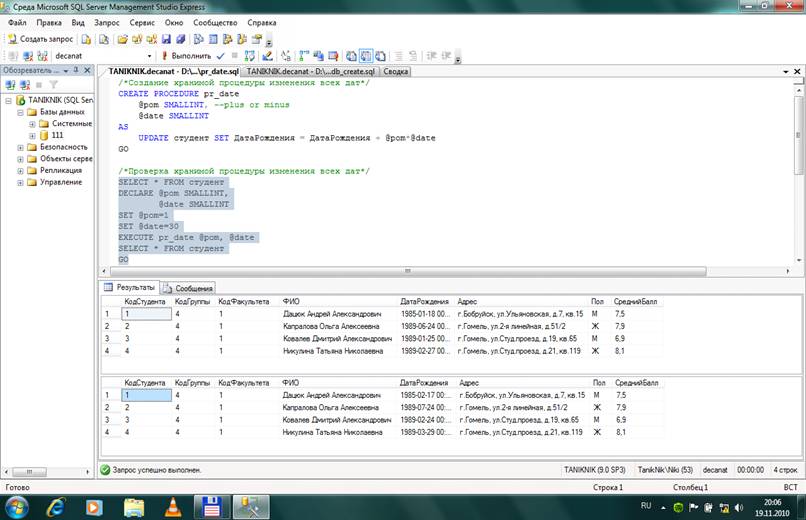This screenshot has width=806, height=520.
Task: Expand the Безопасность tree node
Action: 19,146
